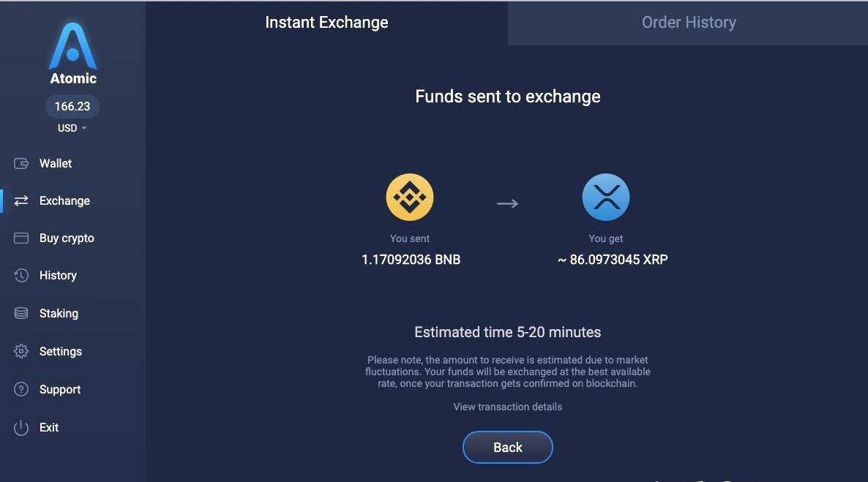Open Settings gear icon
The height and width of the screenshot is (482, 868).
[x=21, y=351]
